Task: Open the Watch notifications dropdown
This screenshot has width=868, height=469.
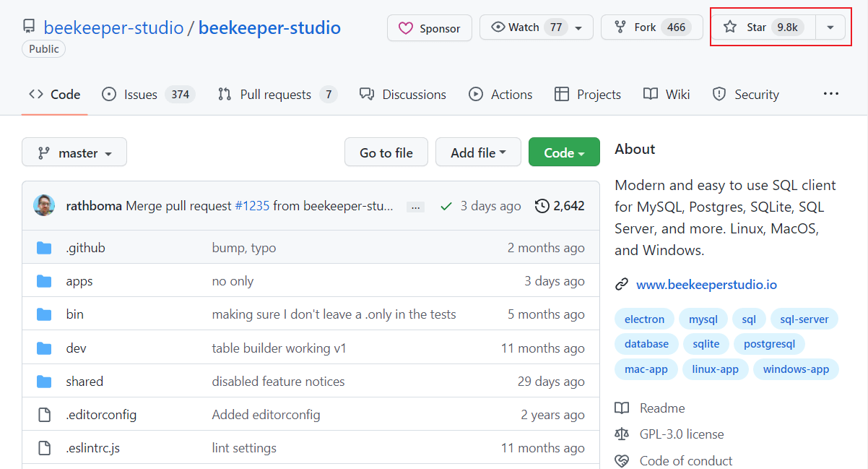Action: 536,27
